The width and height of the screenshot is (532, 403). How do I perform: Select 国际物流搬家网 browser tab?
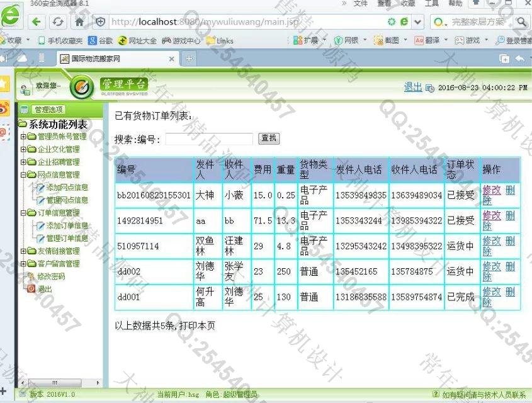117,59
